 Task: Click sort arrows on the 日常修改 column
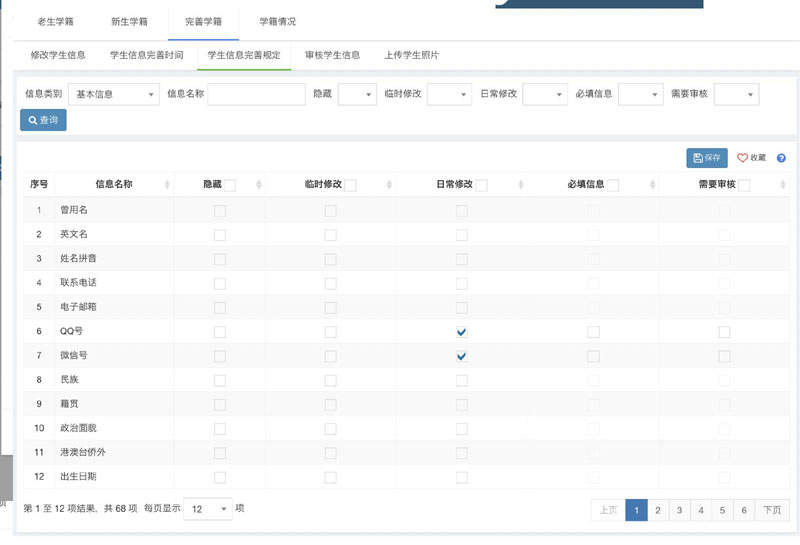[x=521, y=184]
